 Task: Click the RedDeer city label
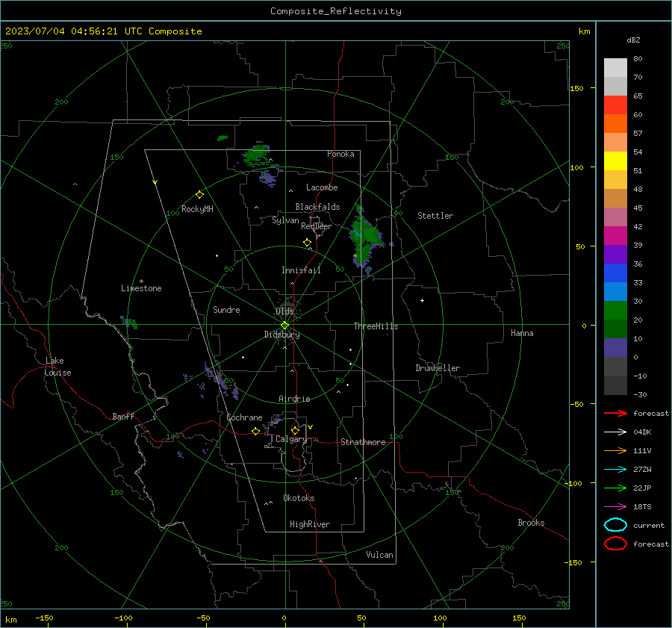point(317,226)
